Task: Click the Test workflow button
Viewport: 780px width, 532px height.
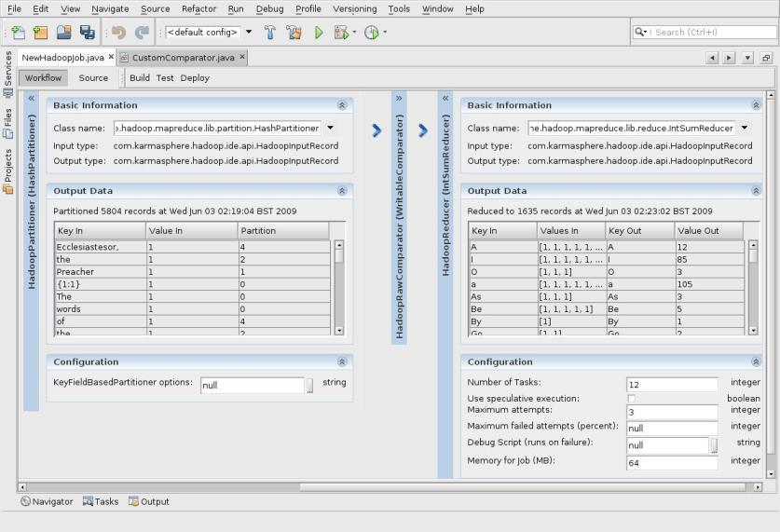Action: 165,77
